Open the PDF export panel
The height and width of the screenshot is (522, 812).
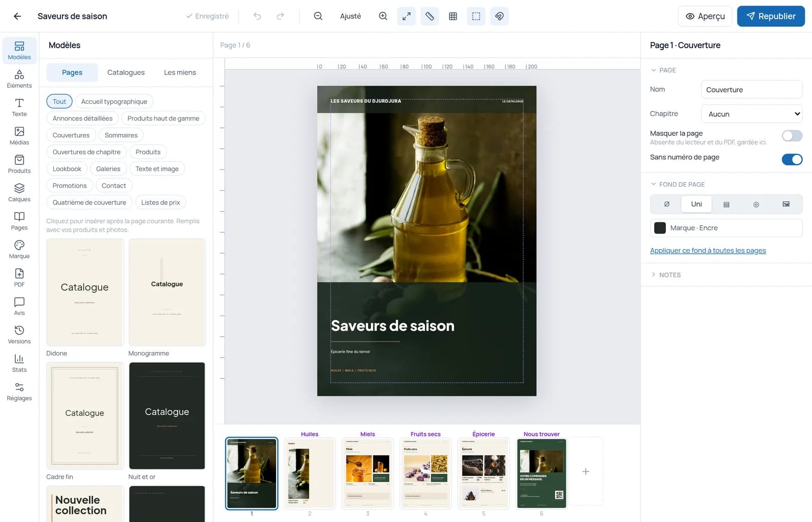[19, 278]
